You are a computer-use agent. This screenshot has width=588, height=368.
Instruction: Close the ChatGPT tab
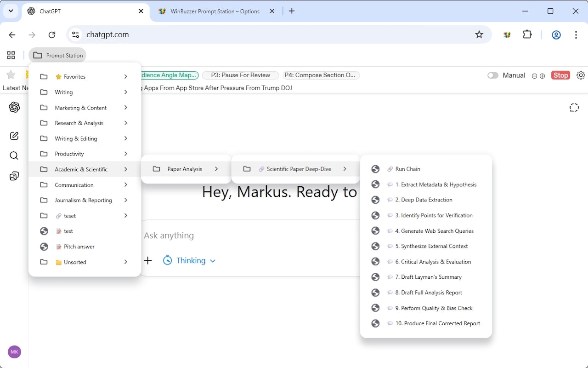142,11
